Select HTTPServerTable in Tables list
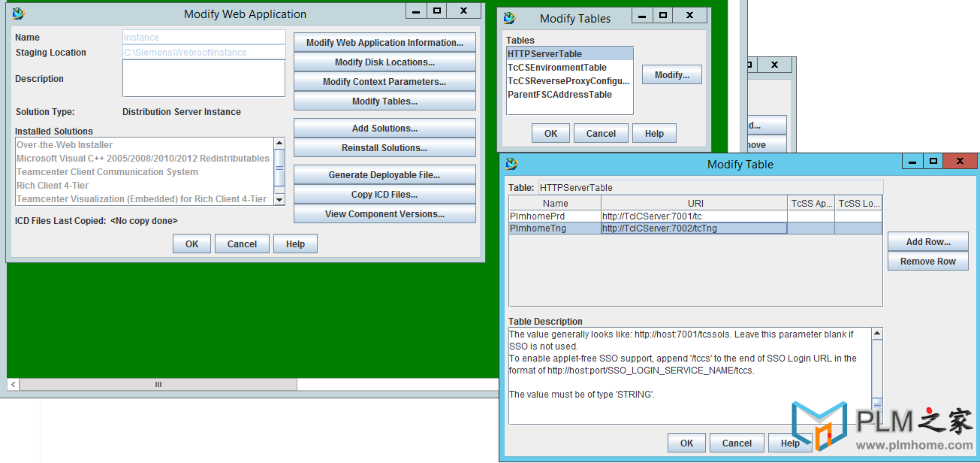This screenshot has width=980, height=463. pyautogui.click(x=570, y=54)
